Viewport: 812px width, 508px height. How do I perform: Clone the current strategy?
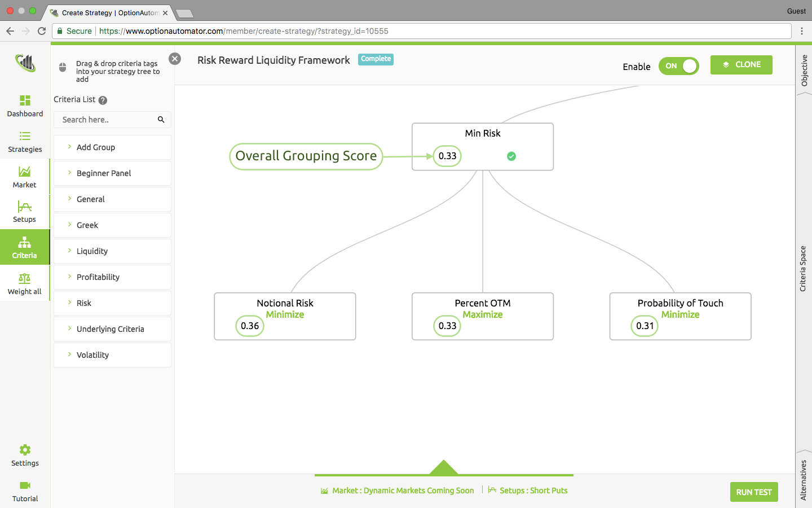pos(741,64)
